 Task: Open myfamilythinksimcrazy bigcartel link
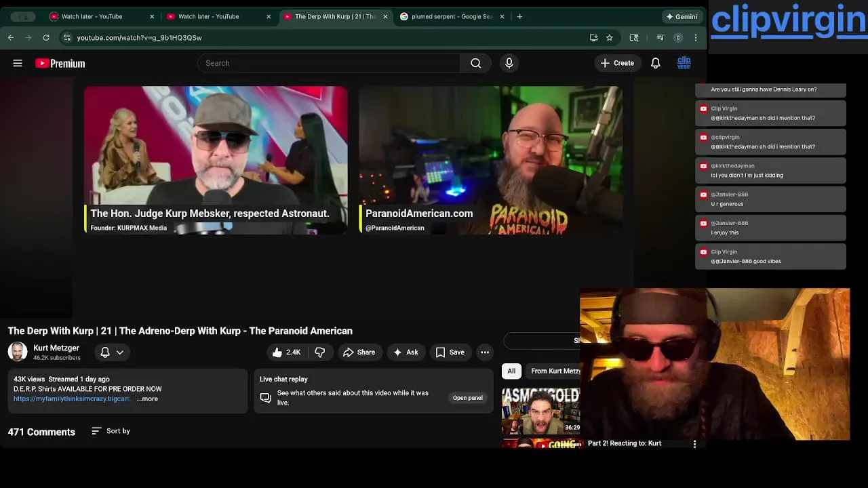click(71, 399)
